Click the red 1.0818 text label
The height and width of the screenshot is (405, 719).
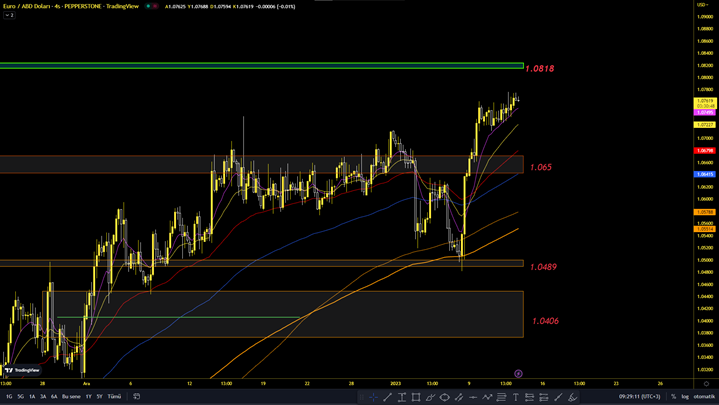click(540, 69)
